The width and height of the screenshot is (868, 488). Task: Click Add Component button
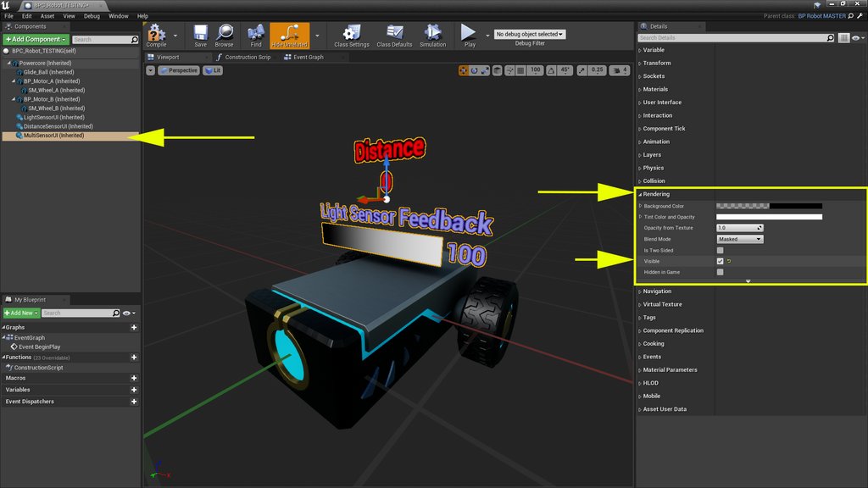pyautogui.click(x=36, y=39)
